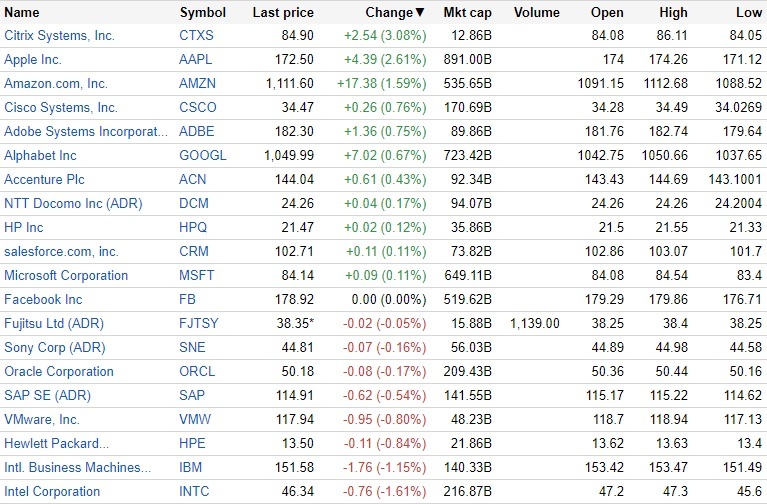Screen dimensions: 767x504
Task: Sort by the Change column arrow
Action: (x=419, y=13)
